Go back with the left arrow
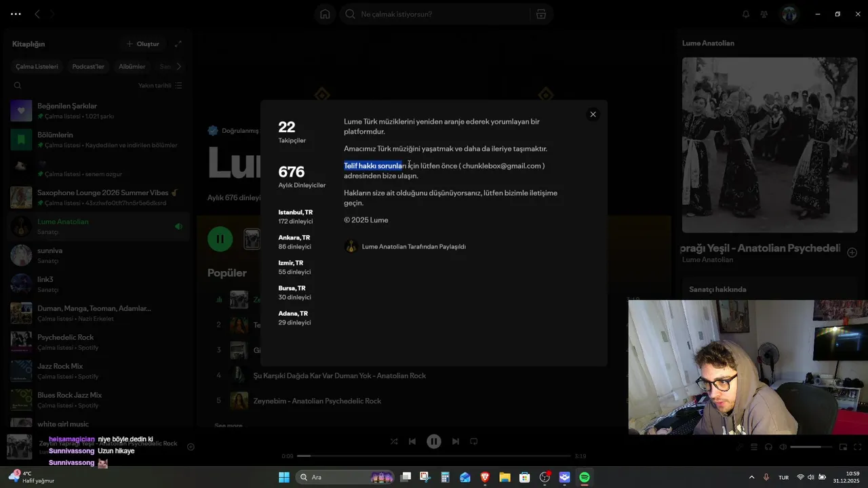Image resolution: width=868 pixels, height=488 pixels. coord(37,14)
